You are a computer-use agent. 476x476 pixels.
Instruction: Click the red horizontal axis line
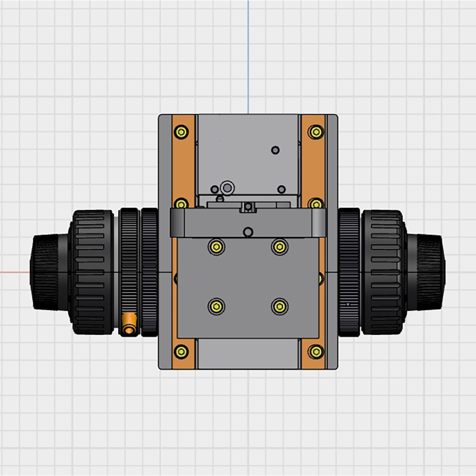tap(14, 272)
